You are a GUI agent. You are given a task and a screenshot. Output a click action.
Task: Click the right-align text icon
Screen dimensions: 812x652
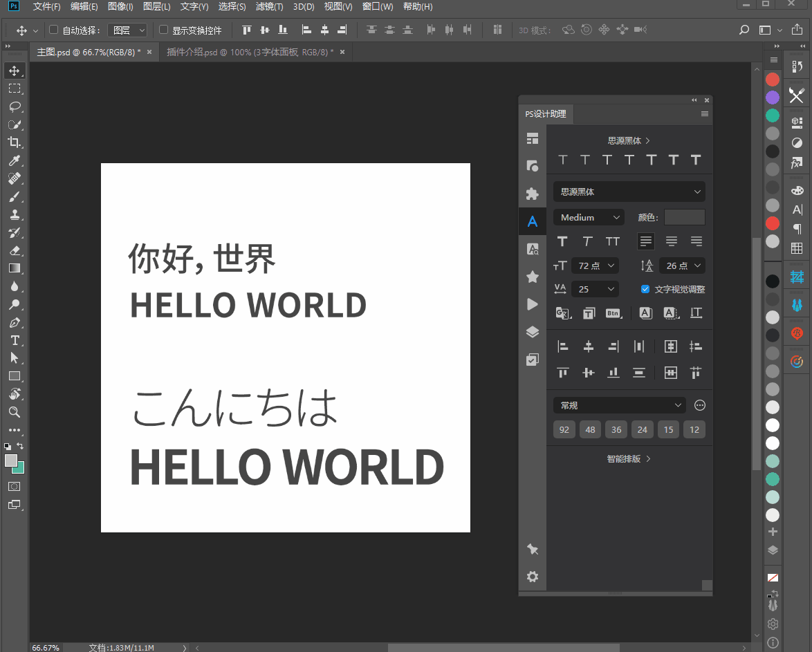tap(696, 241)
